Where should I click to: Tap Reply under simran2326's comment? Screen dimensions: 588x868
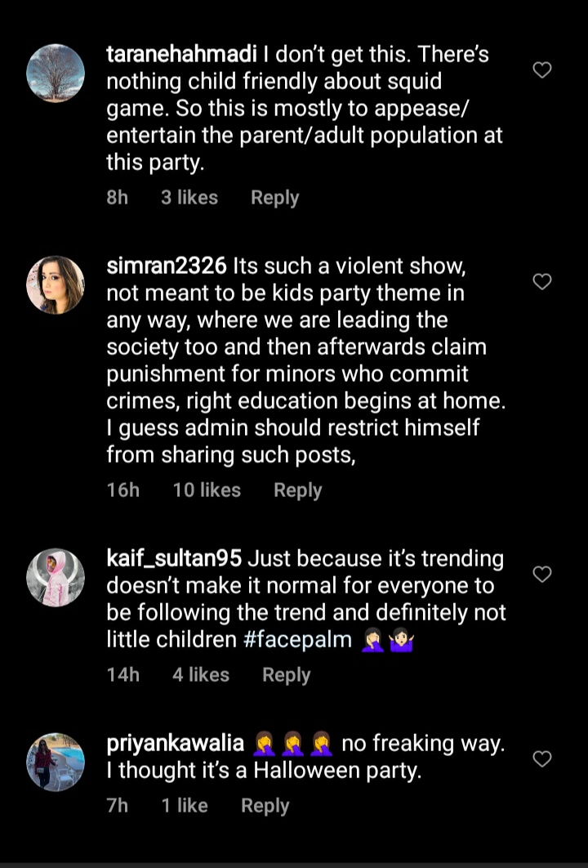(297, 490)
